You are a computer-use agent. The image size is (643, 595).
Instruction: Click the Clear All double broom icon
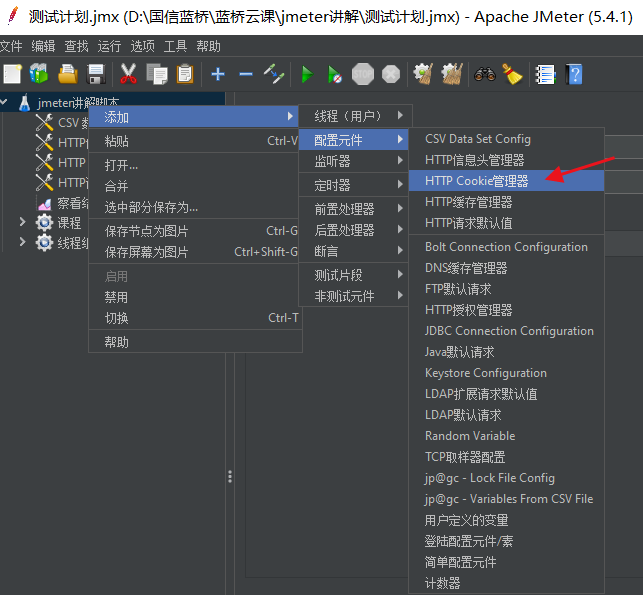point(452,74)
